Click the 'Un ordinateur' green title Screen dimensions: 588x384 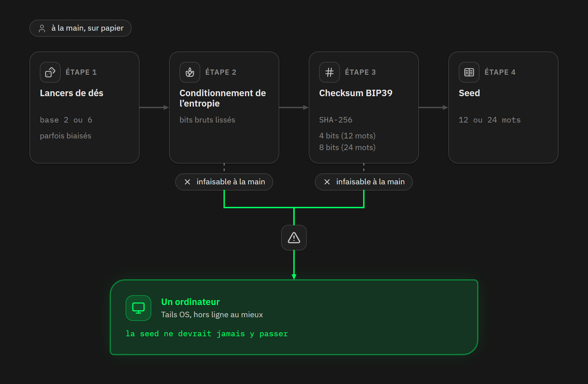pyautogui.click(x=190, y=302)
